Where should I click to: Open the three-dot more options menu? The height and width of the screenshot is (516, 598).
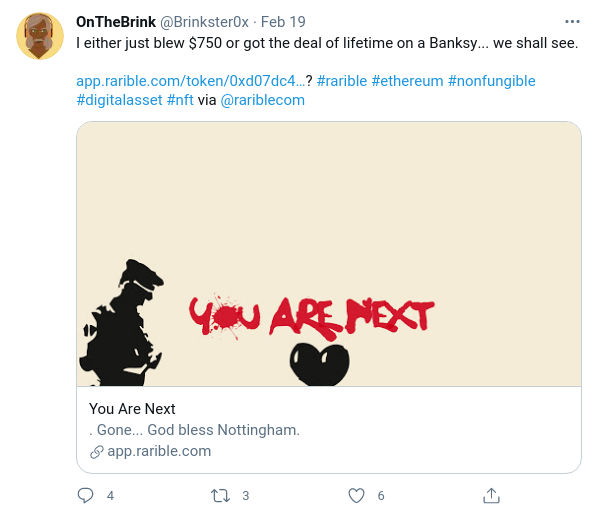572,22
